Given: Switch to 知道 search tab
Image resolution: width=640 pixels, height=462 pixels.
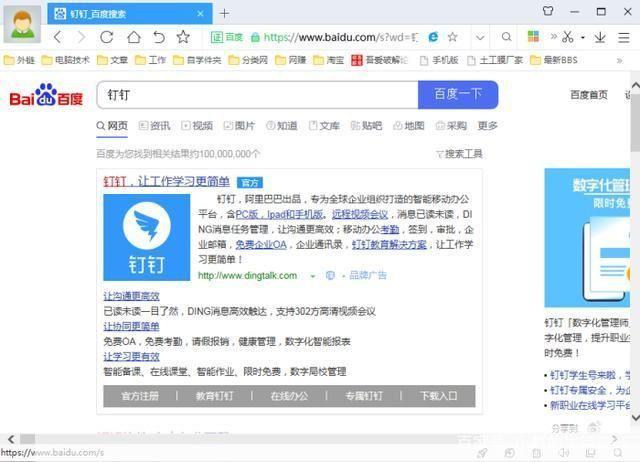Looking at the screenshot, I should tap(282, 126).
